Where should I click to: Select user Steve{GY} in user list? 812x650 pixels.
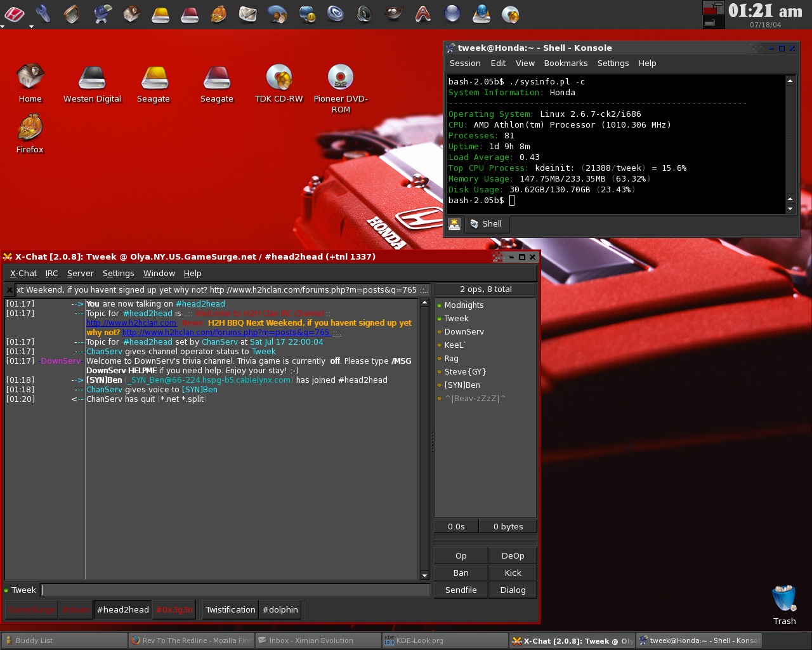pos(465,372)
